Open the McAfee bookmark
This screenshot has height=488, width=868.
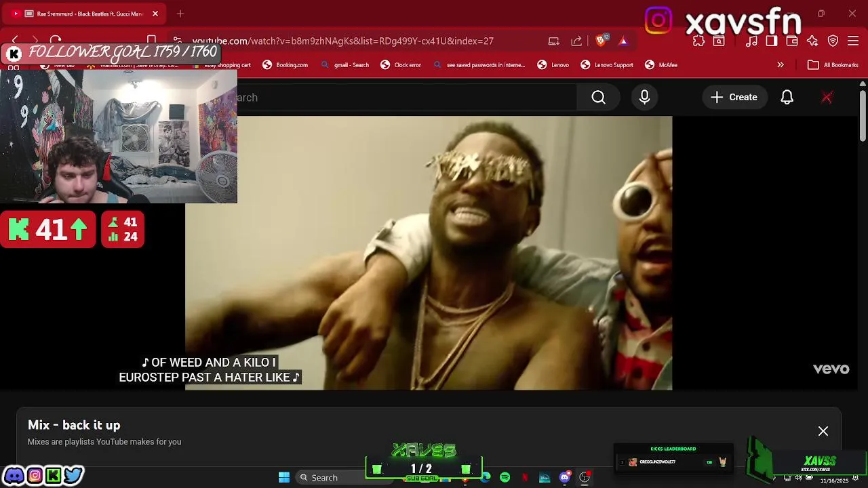[x=661, y=65]
